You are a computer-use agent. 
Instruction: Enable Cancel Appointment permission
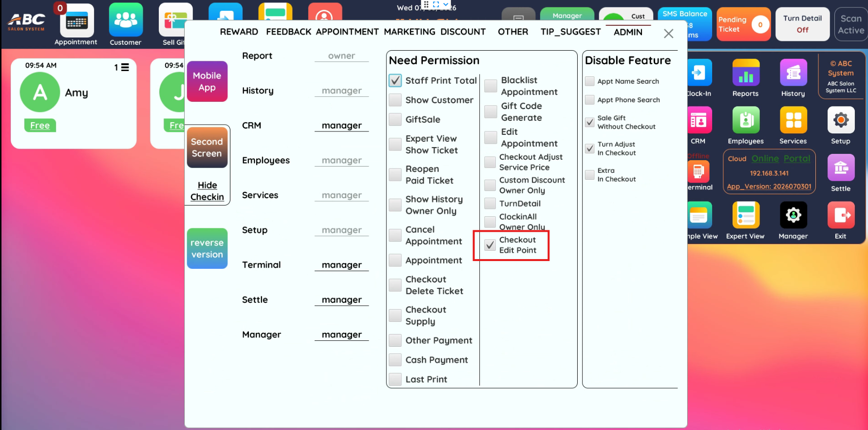click(395, 235)
